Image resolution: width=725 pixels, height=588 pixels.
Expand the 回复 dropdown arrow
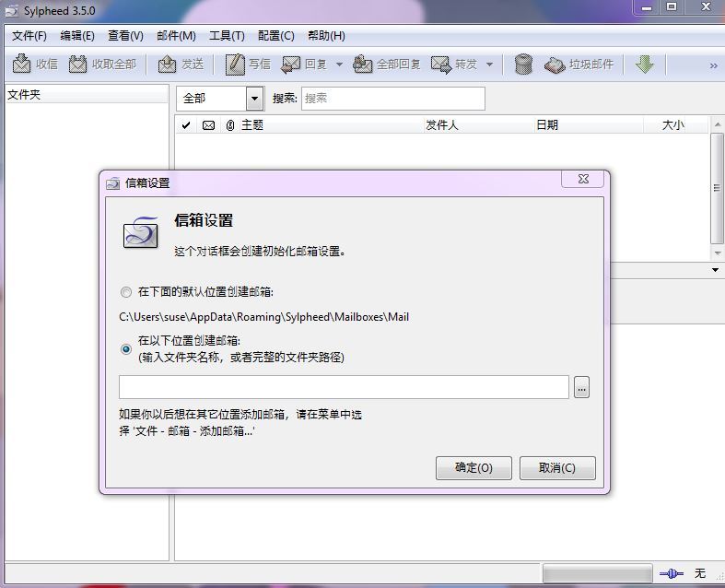(x=339, y=65)
